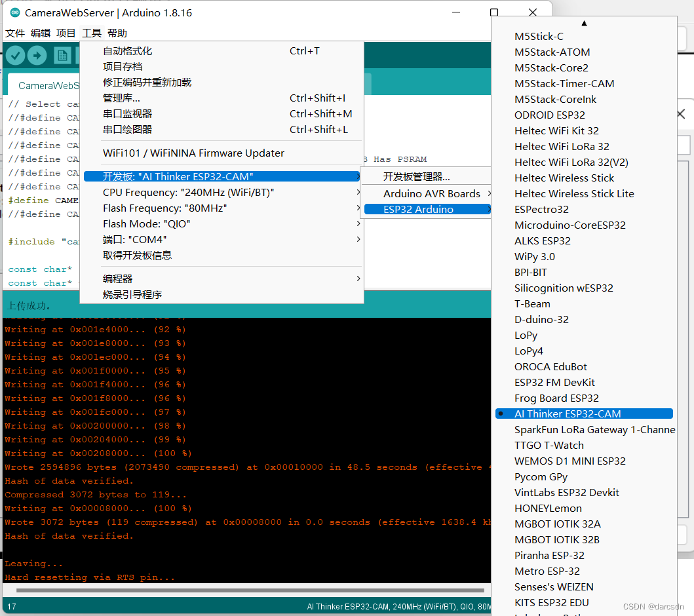Viewport: 694px width, 616px height.
Task: Expand the CPU Frequency submenu
Action: tap(222, 193)
